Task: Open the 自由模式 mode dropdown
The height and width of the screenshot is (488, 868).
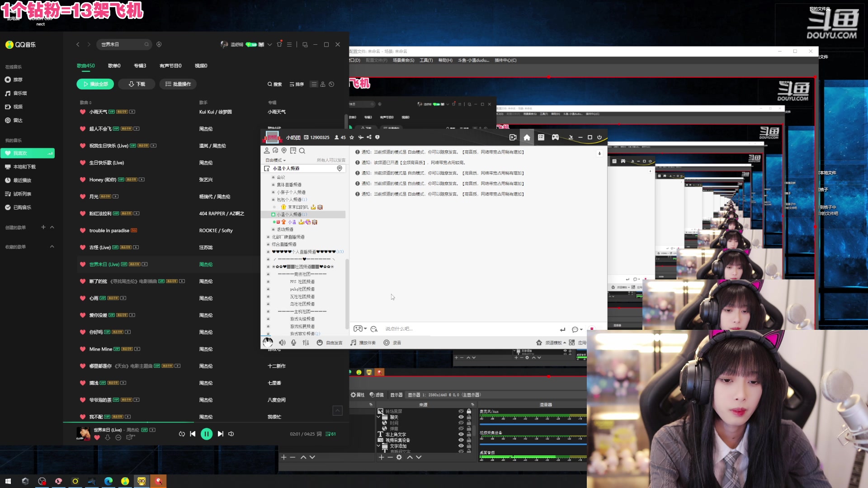Action: pyautogui.click(x=275, y=160)
